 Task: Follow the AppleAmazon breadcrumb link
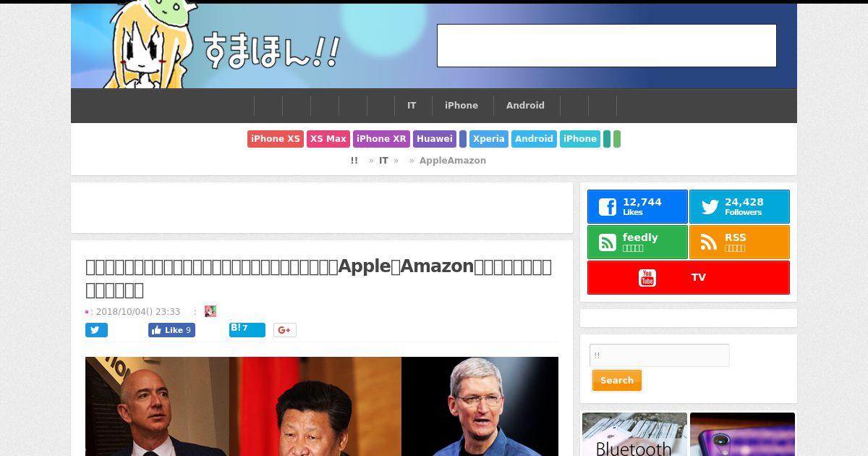pyautogui.click(x=453, y=161)
